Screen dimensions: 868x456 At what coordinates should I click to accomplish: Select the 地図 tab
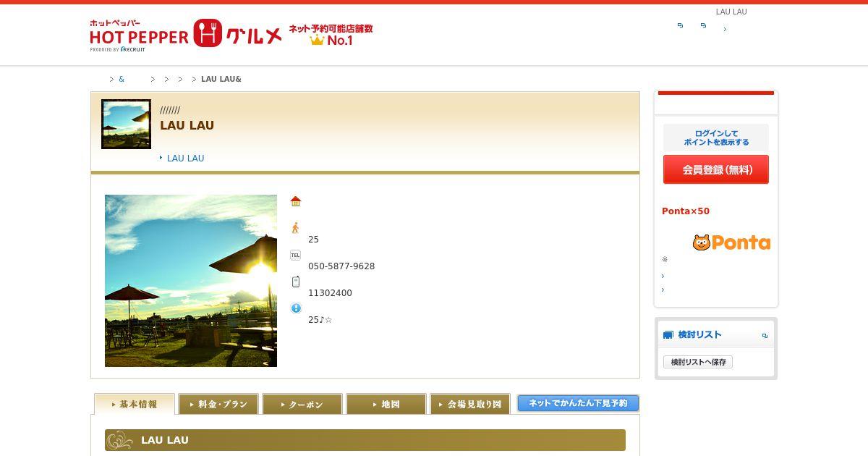tap(386, 404)
